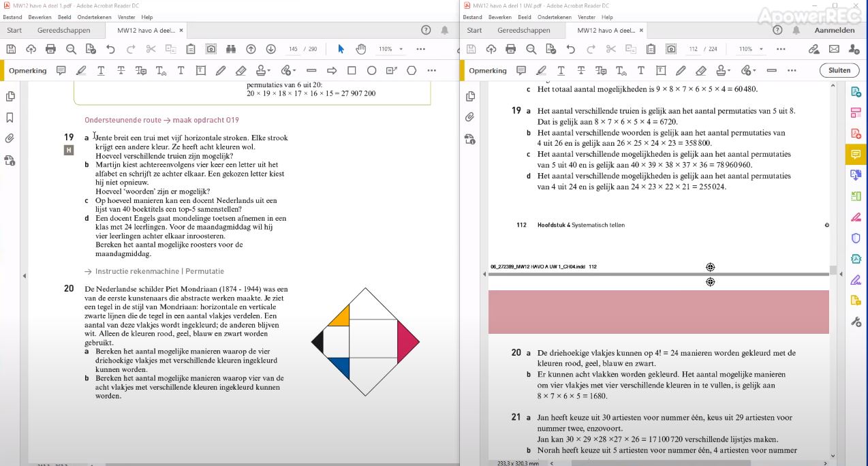Viewport: 868px width, 466px height.
Task: Click email envelope icon in right window
Action: tap(834, 49)
